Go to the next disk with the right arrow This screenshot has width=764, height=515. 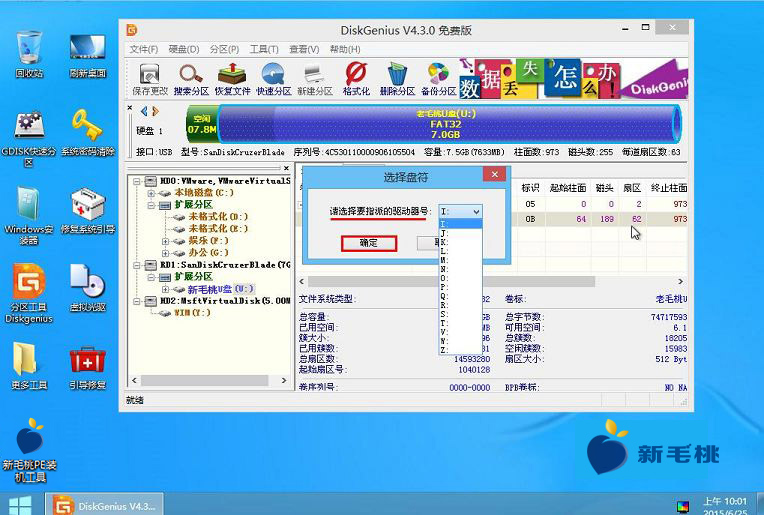pyautogui.click(x=155, y=112)
